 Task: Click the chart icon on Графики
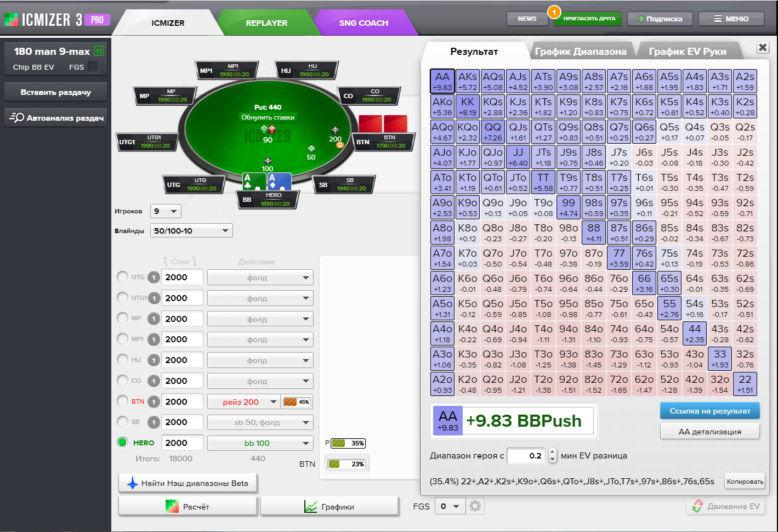pyautogui.click(x=310, y=506)
